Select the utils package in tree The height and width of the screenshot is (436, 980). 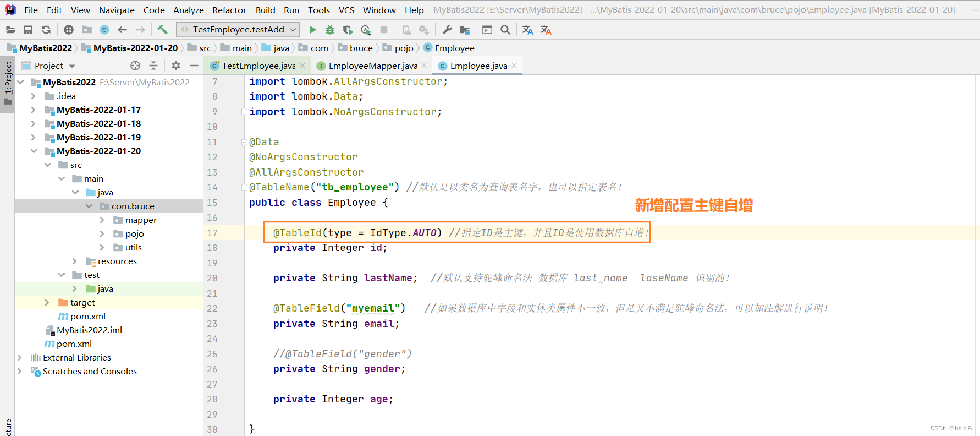pyautogui.click(x=134, y=247)
